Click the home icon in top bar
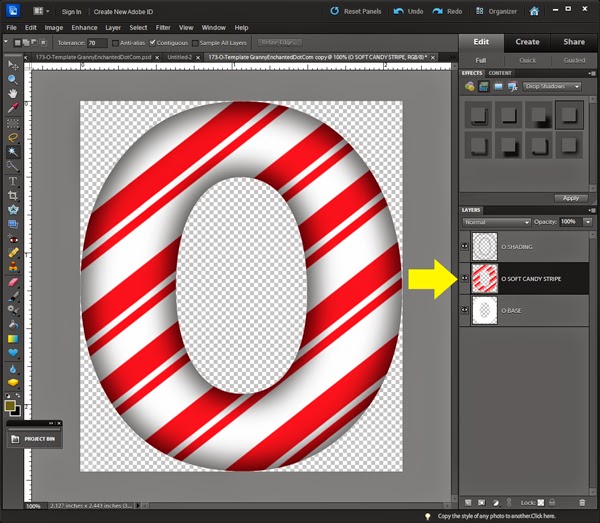This screenshot has width=600, height=523. (534, 11)
